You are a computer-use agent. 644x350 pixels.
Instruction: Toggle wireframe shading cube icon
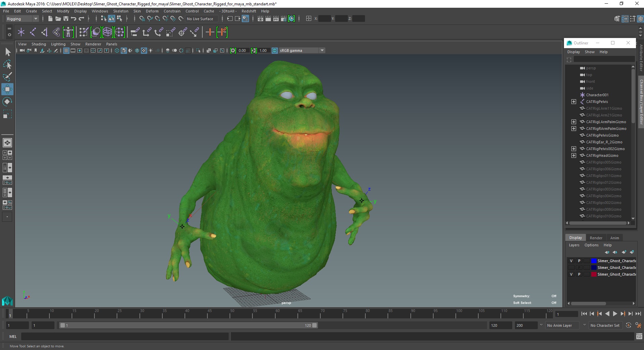(117, 50)
